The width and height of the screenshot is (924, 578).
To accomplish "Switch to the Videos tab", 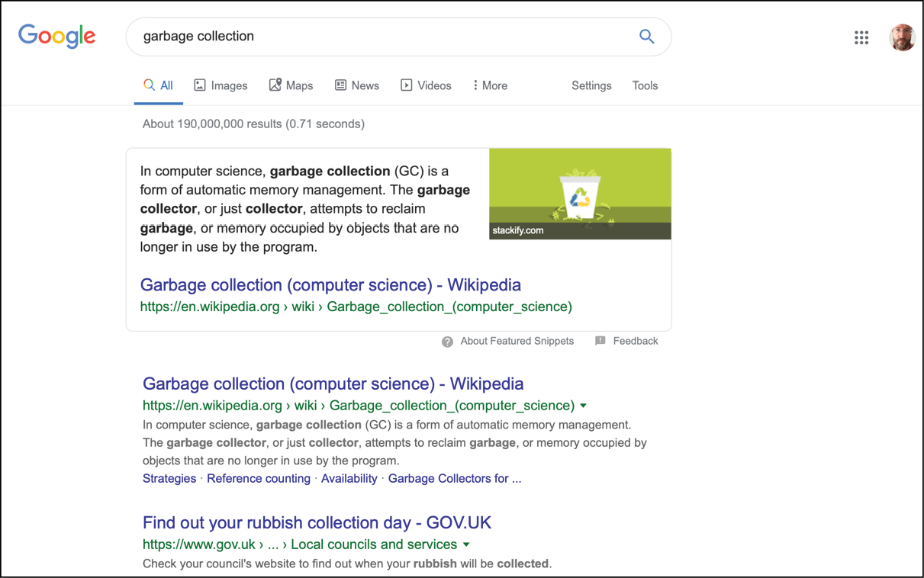I will pyautogui.click(x=426, y=85).
